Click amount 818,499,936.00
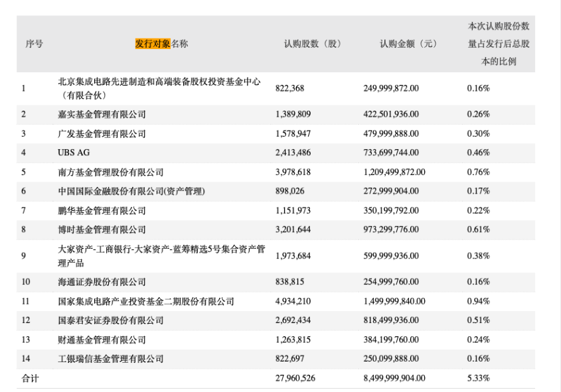The image size is (561, 392). point(391,320)
